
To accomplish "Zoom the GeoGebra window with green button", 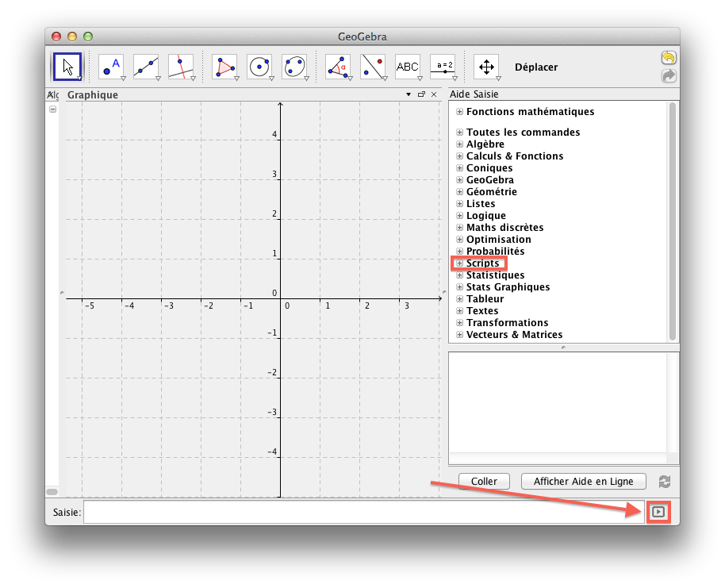I will click(88, 37).
